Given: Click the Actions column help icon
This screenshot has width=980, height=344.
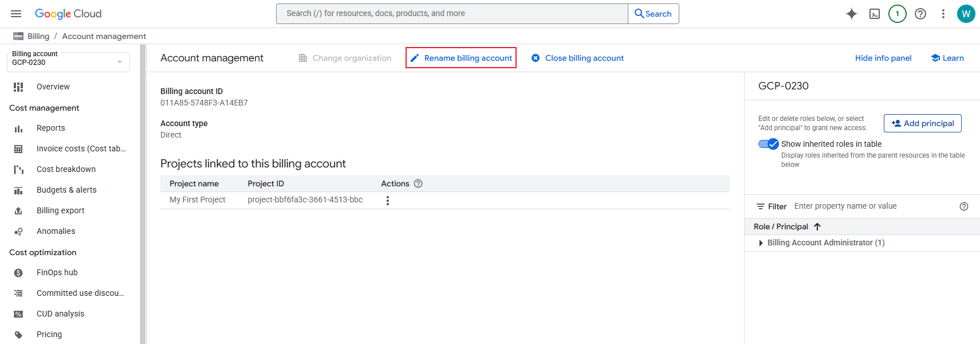Looking at the screenshot, I should tap(418, 183).
